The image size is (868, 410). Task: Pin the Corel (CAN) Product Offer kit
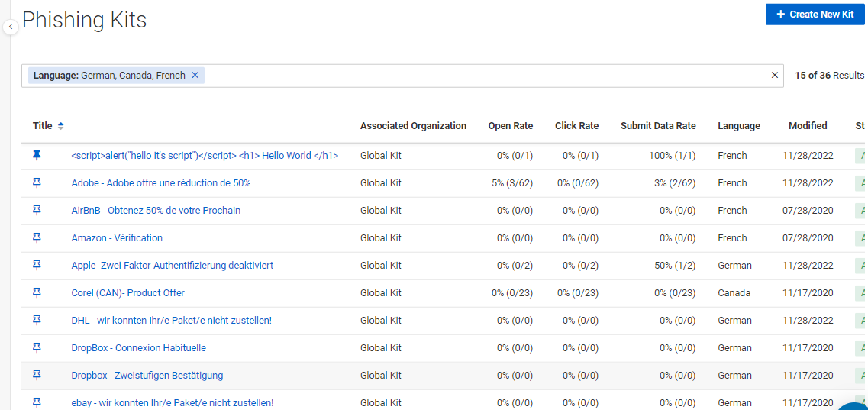click(37, 292)
